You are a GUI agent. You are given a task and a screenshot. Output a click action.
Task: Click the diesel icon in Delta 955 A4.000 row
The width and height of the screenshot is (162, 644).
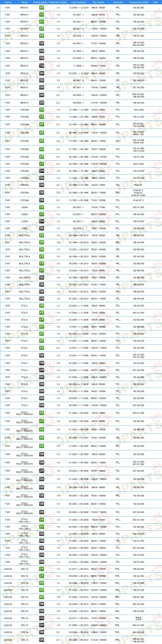(42, 604)
